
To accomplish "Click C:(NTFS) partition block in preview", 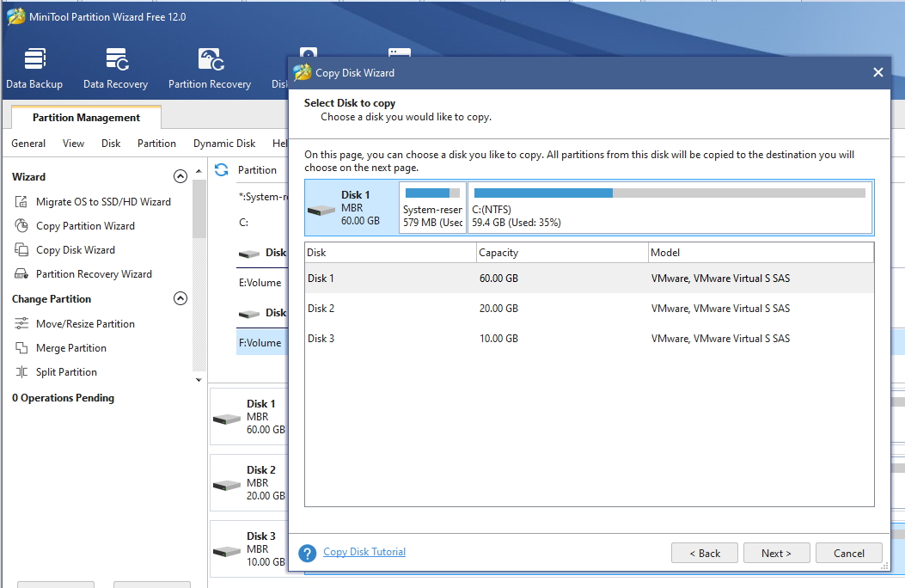I will [x=670, y=208].
